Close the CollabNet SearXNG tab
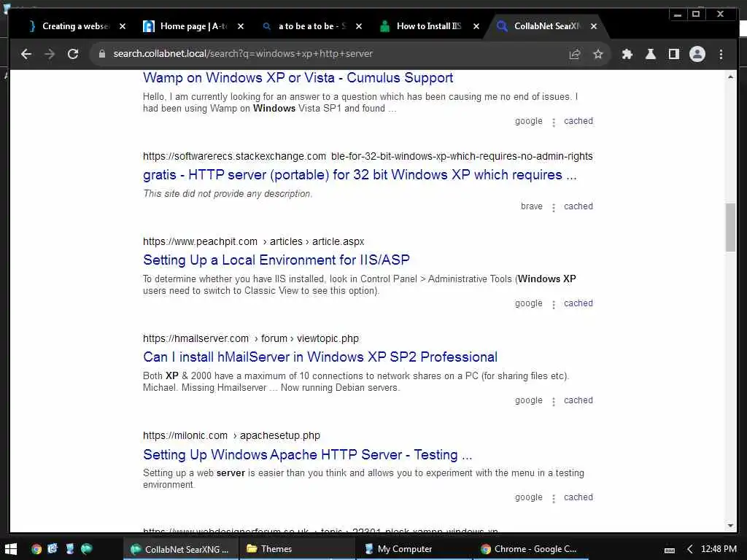747x560 pixels. click(x=594, y=26)
